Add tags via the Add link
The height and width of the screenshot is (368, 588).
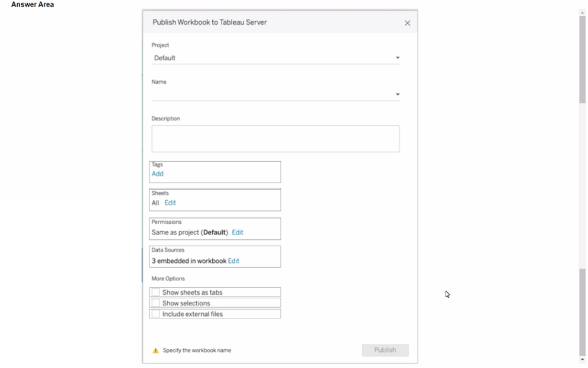158,174
